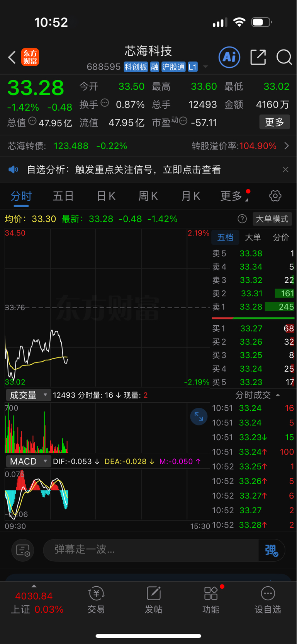
Task: Tap 买4 price 33.24 row
Action: (253, 369)
